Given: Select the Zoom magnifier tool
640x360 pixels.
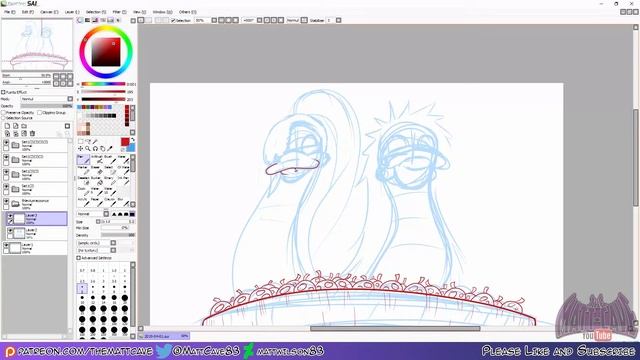Looking at the screenshot, I should pyautogui.click(x=88, y=149).
